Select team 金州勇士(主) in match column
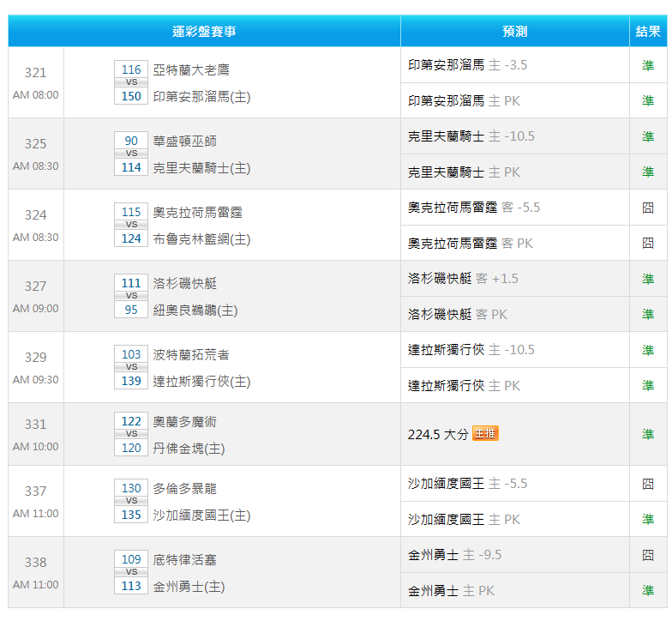The height and width of the screenshot is (621, 672). (x=189, y=587)
